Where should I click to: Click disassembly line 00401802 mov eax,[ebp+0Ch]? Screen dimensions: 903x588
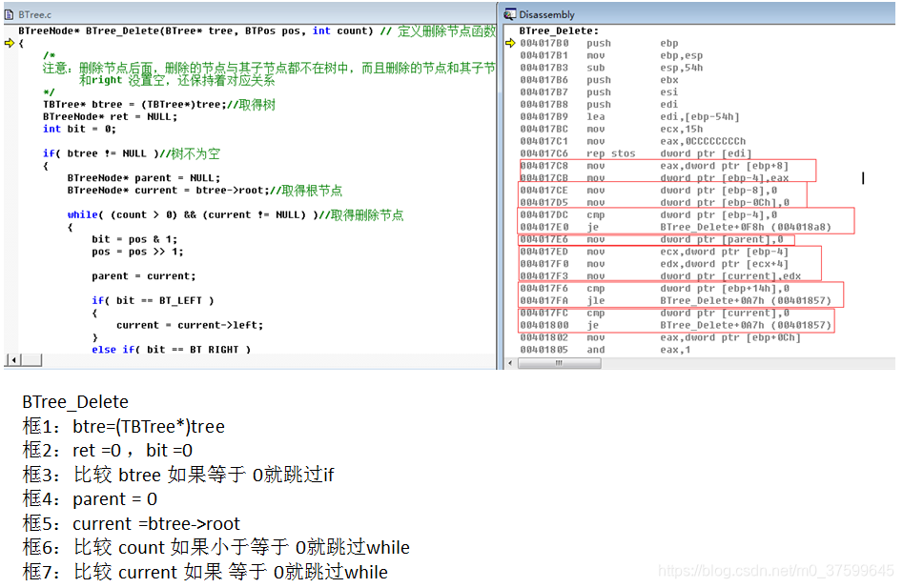click(x=660, y=337)
